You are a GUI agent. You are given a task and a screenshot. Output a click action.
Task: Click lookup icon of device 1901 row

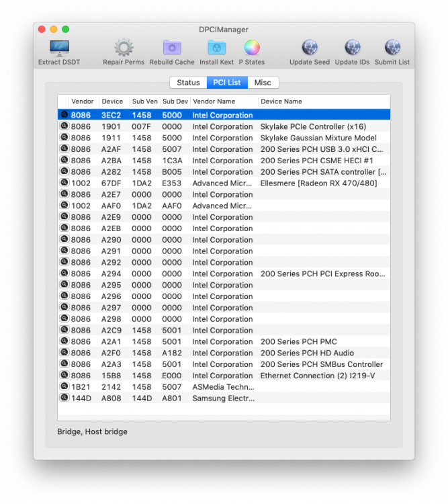click(64, 126)
